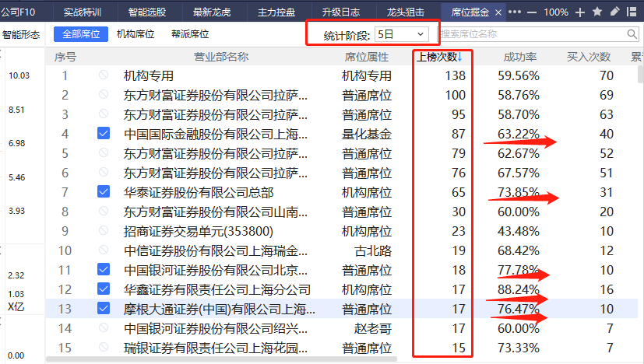The image size is (644, 364).
Task: Toggle the circle icon in row 3
Action: coord(104,114)
